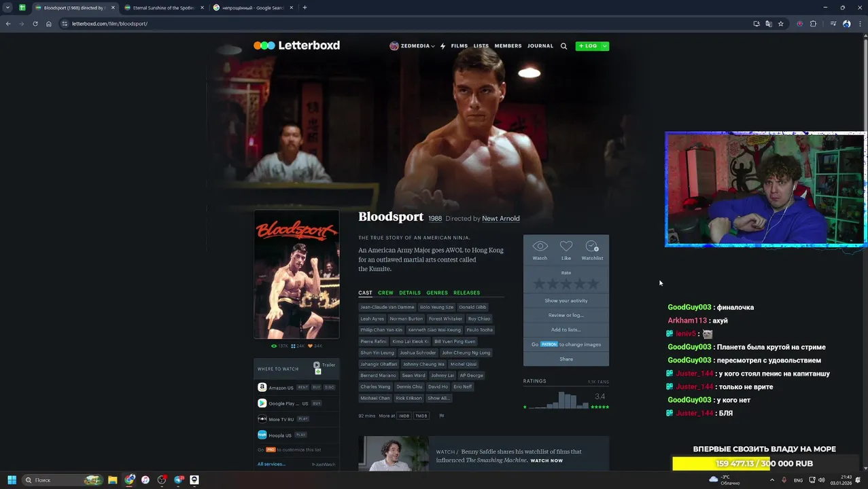Image resolution: width=868 pixels, height=489 pixels.
Task: Open File Explorer from the taskbar
Action: pyautogui.click(x=113, y=480)
